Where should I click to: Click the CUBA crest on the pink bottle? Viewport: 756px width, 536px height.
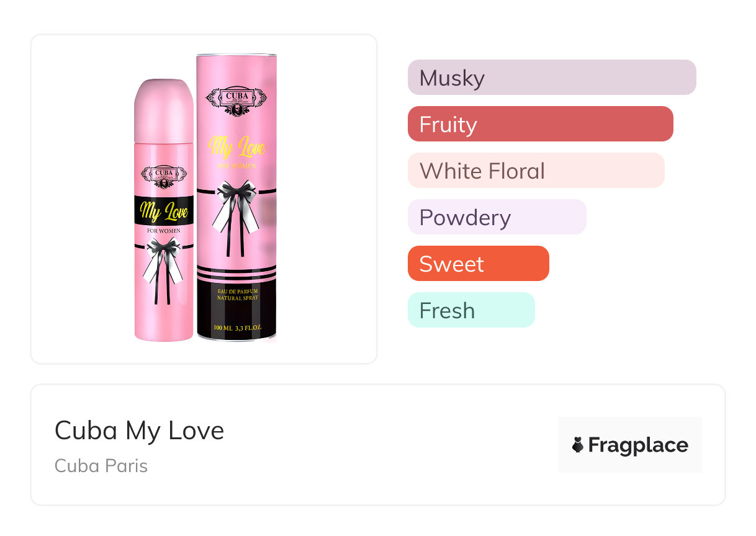pos(164,176)
